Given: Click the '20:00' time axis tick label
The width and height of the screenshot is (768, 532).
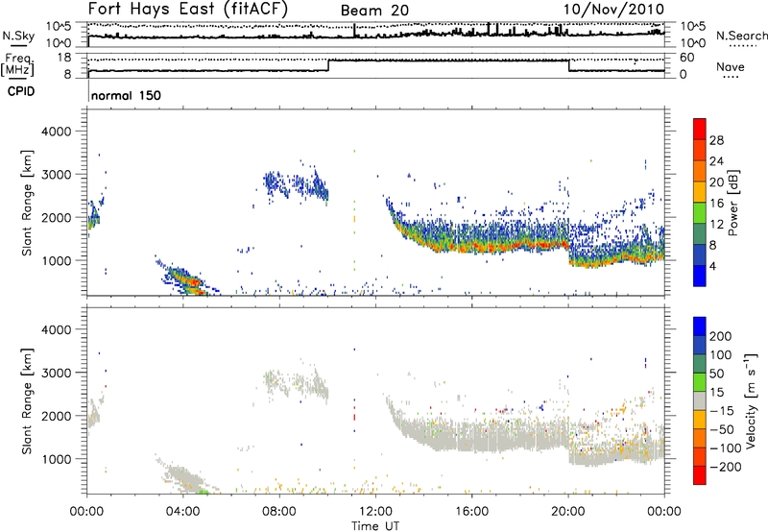Looking at the screenshot, I should pos(567,512).
